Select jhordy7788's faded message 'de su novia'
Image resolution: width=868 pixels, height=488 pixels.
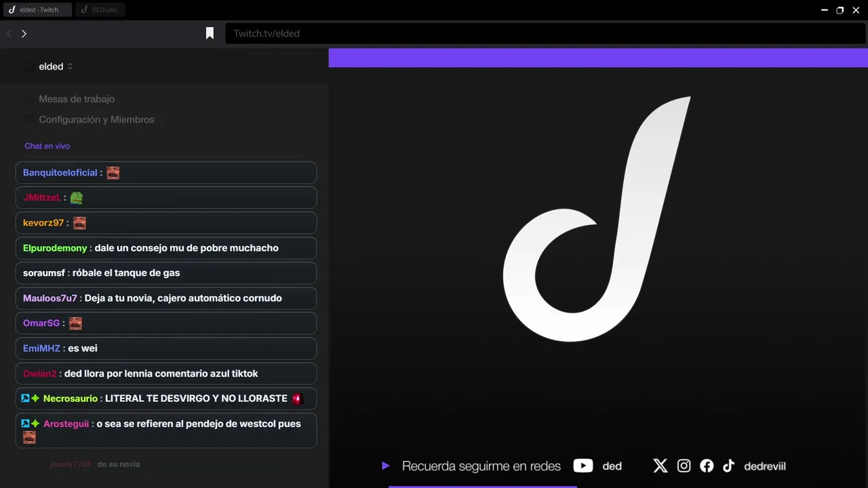[95, 464]
